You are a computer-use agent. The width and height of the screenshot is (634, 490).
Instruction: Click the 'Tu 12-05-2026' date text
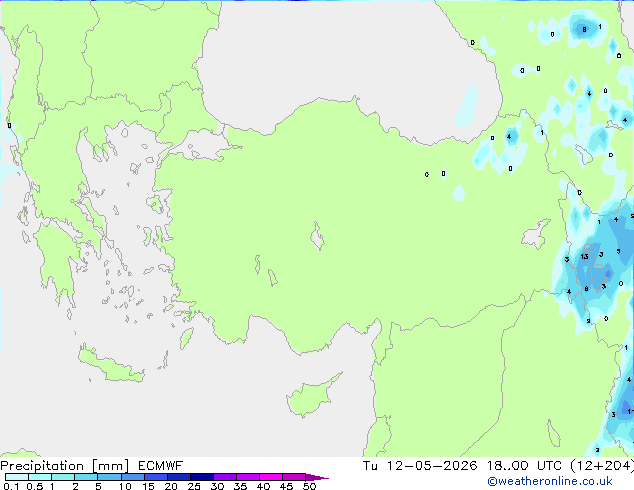click(x=420, y=466)
